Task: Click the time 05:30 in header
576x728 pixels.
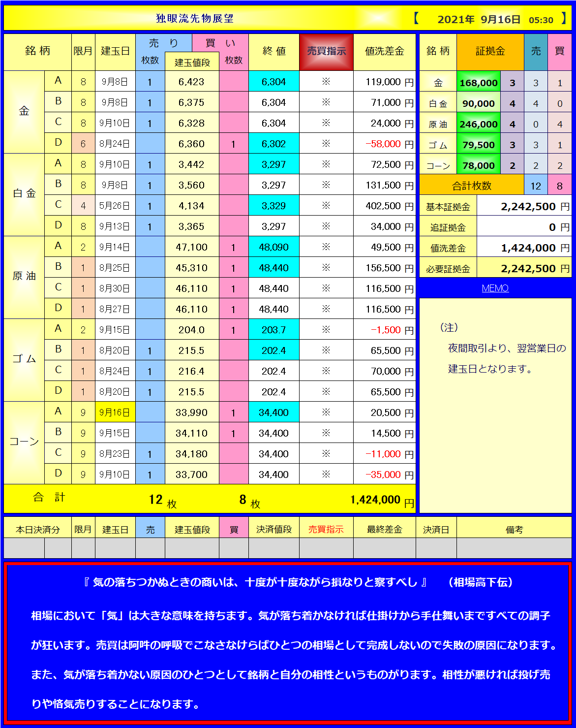Action: [x=541, y=20]
